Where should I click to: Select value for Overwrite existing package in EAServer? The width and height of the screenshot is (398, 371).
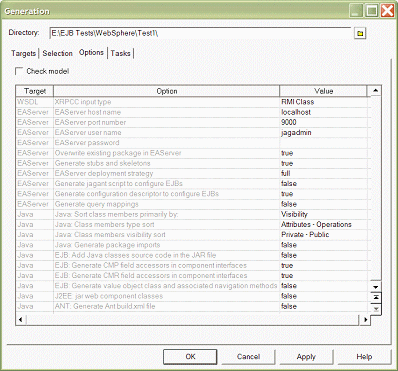[323, 153]
